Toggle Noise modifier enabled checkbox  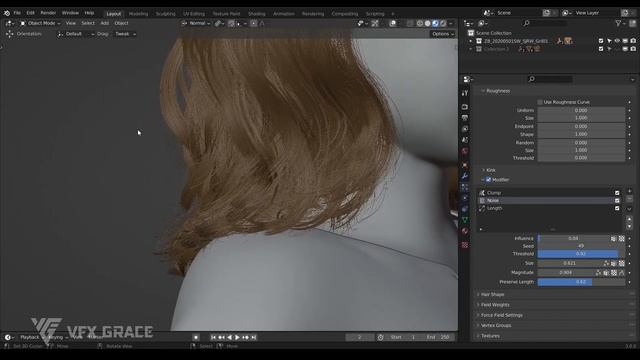(617, 200)
